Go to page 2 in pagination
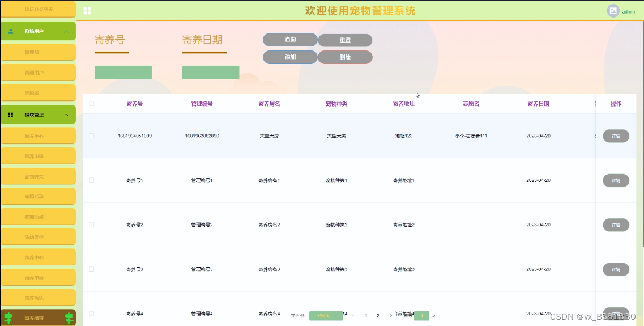Image resolution: width=644 pixels, height=326 pixels. [x=378, y=316]
